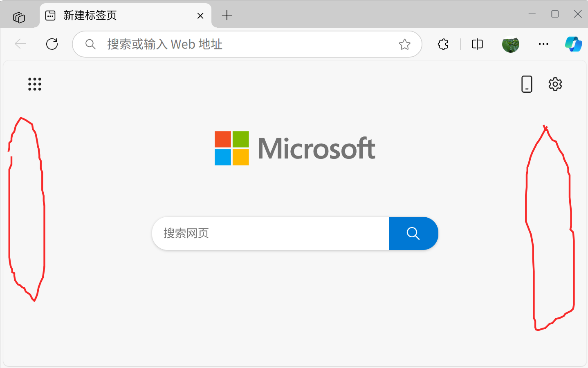Open the user profile avatar
This screenshot has width=588, height=368.
click(511, 44)
